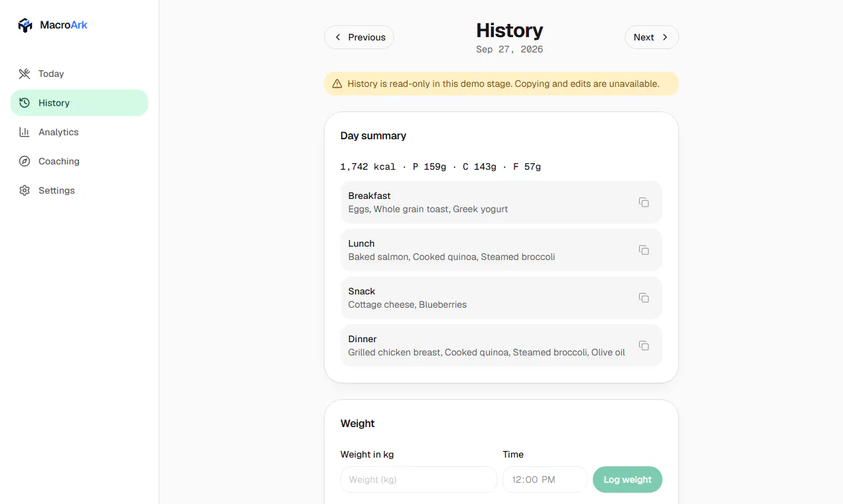This screenshot has height=504, width=843.
Task: Click the 'Day summary' heading
Action: tap(373, 135)
